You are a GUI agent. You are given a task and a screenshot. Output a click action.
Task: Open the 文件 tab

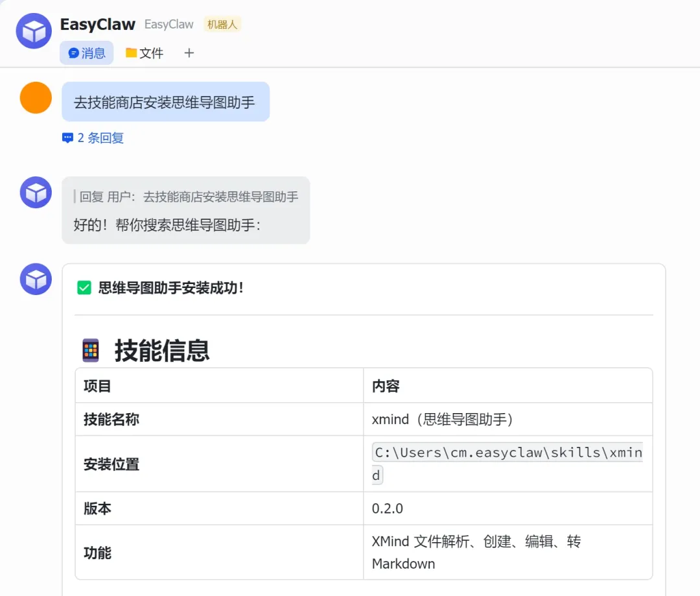tap(145, 53)
